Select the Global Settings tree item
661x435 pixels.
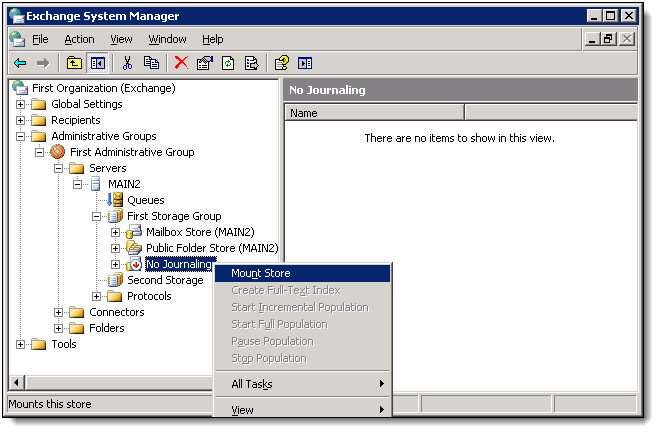(86, 104)
